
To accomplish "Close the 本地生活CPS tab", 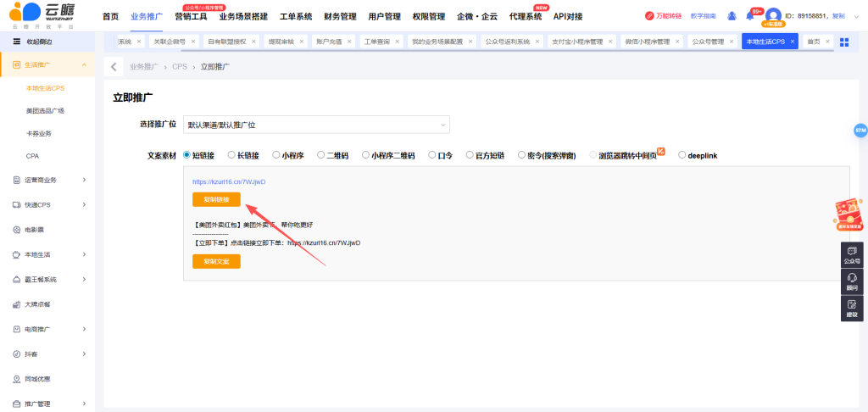I will point(793,42).
